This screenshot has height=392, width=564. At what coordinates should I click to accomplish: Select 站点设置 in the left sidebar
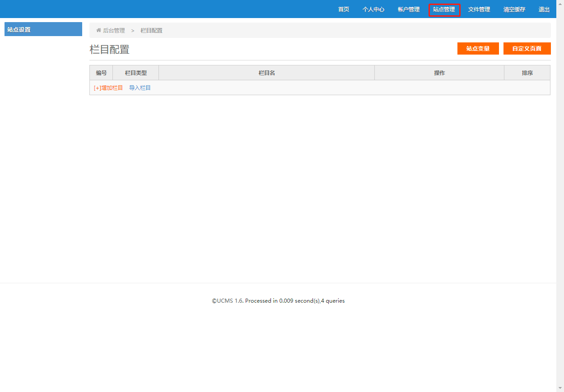(x=43, y=29)
